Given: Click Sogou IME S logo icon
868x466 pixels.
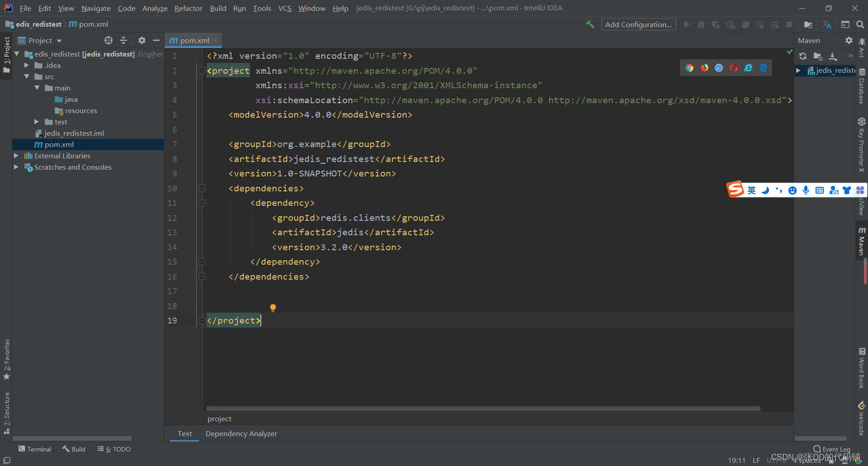Looking at the screenshot, I should (x=735, y=189).
